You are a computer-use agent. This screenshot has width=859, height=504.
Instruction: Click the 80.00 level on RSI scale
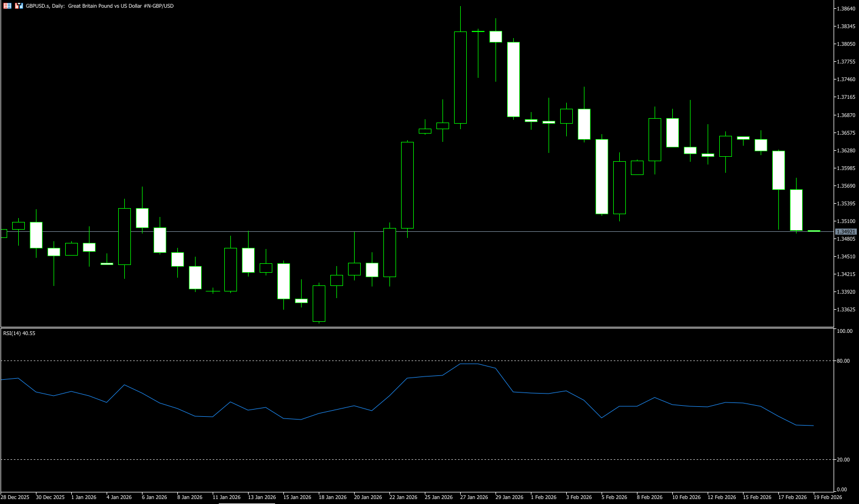pos(844,361)
